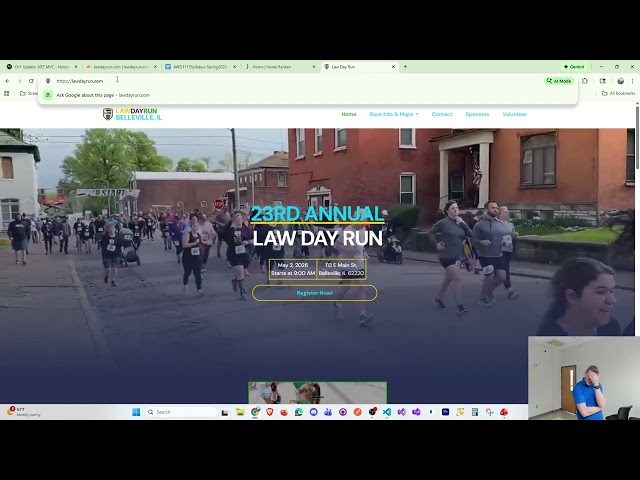640x480 pixels.
Task: Open the All Bookmarks folder
Action: tap(618, 93)
